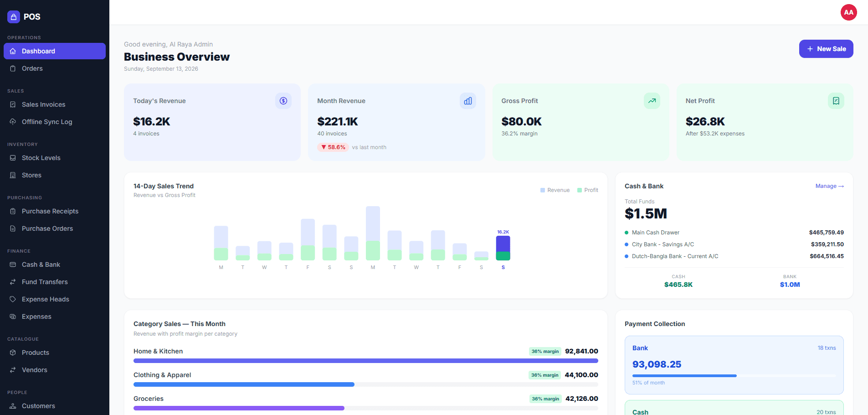868x415 pixels.
Task: Toggle the Profit legend in sales trend
Action: [588, 190]
